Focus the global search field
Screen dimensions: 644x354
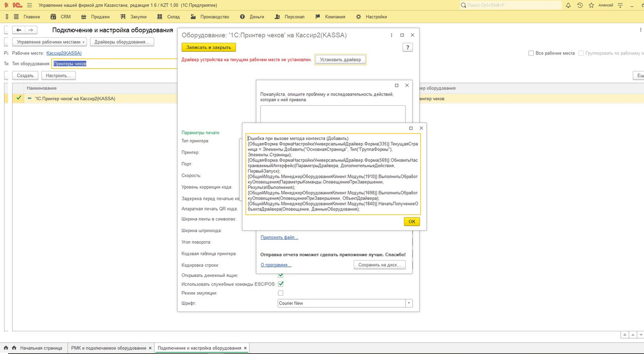coord(511,5)
